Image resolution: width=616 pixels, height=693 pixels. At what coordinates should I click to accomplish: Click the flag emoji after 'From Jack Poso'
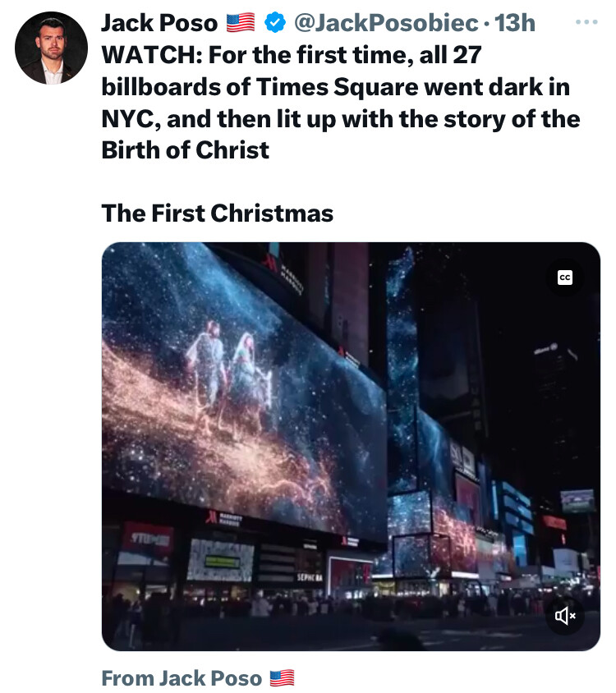(x=282, y=678)
